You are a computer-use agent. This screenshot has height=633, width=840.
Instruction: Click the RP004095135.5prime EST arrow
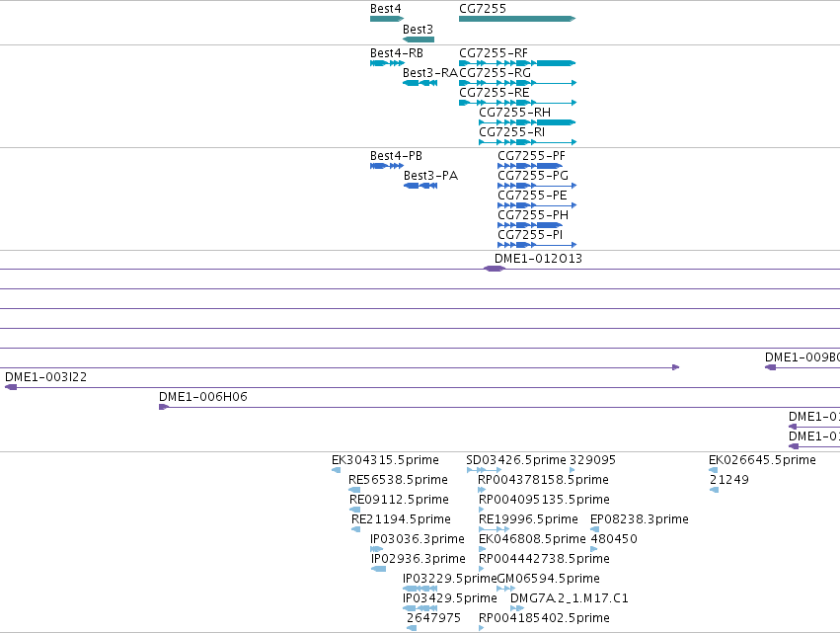[481, 511]
